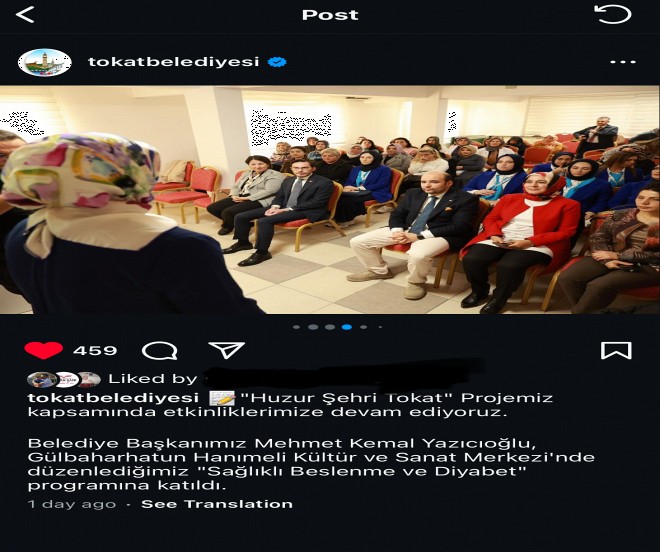The height and width of the screenshot is (552, 660).
Task: Select the active blue carousel dot
Action: pos(347,327)
